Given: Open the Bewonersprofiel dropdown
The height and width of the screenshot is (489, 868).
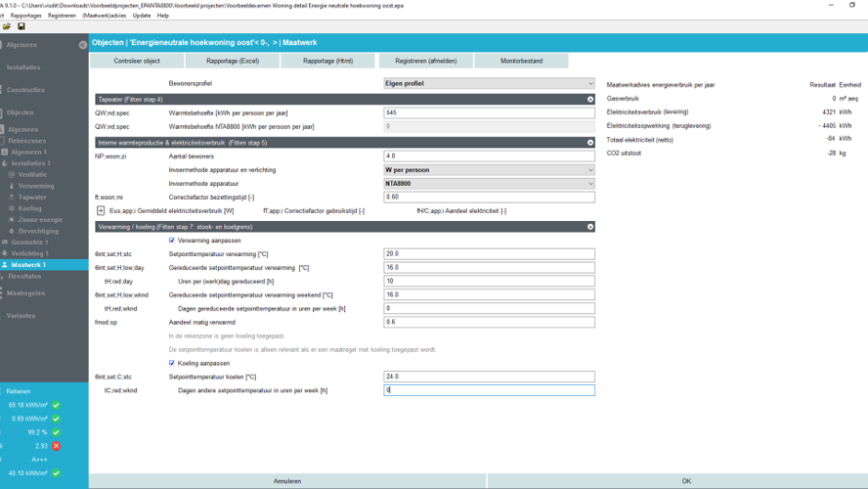Looking at the screenshot, I should 489,84.
